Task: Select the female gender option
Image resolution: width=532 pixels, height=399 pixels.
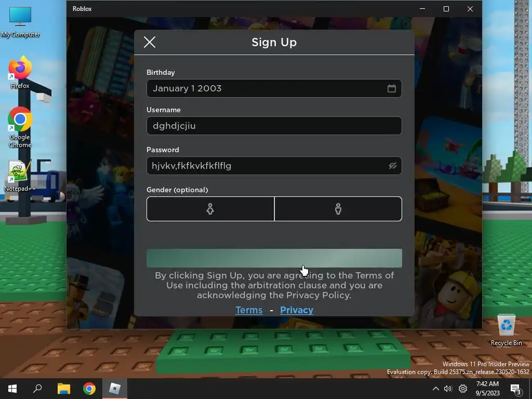Action: coord(210,209)
